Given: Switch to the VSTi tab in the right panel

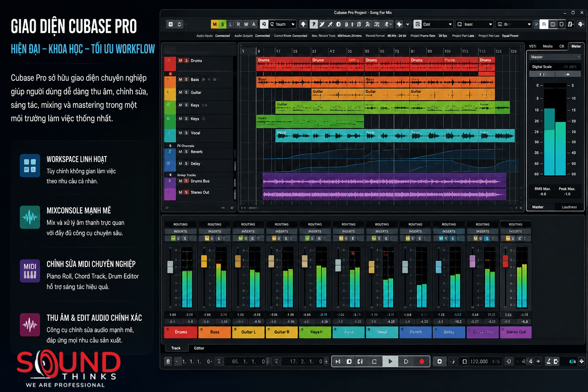Looking at the screenshot, I should tap(532, 46).
